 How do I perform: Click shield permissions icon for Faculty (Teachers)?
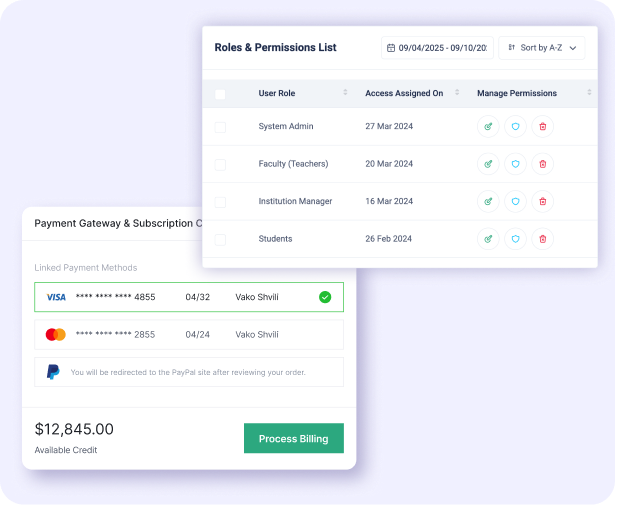pyautogui.click(x=515, y=164)
